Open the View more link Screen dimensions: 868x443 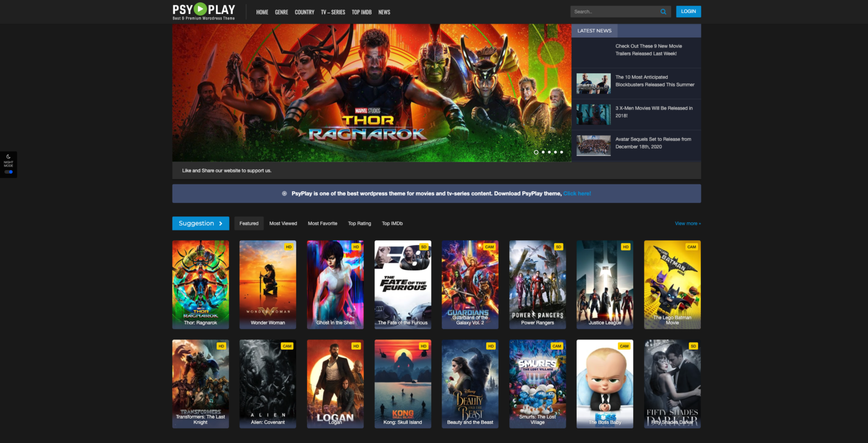pyautogui.click(x=687, y=223)
